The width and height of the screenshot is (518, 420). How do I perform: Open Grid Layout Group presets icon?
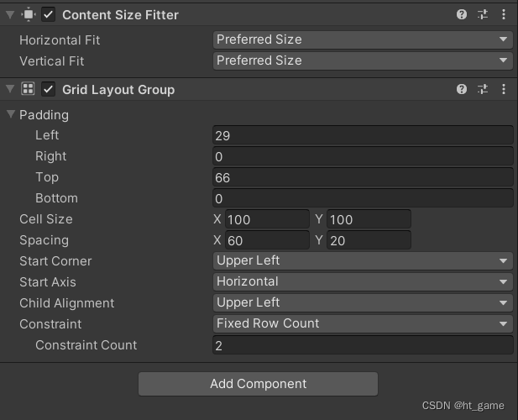pyautogui.click(x=483, y=89)
